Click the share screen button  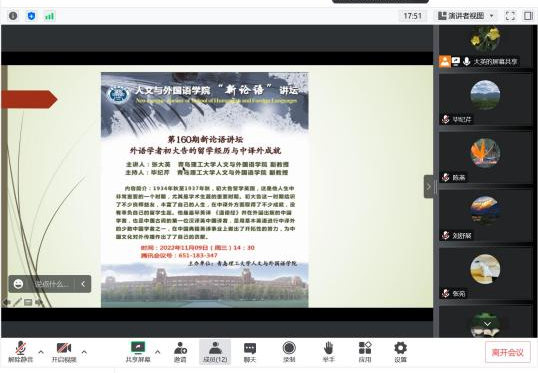[138, 352]
